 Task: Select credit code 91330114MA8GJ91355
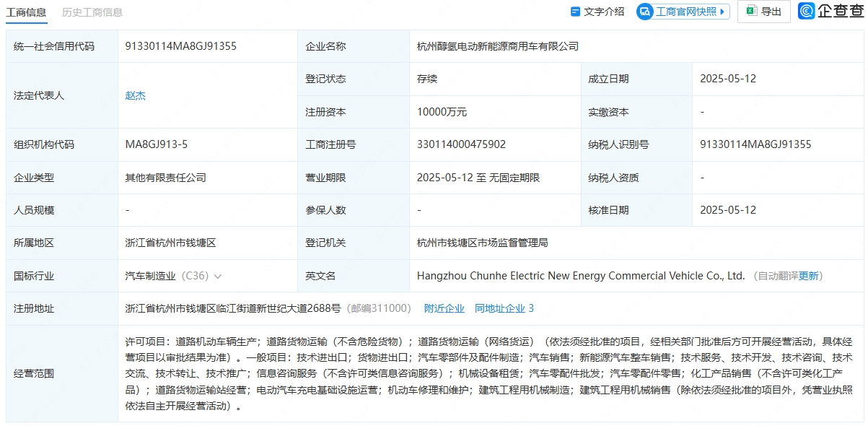pos(181,46)
